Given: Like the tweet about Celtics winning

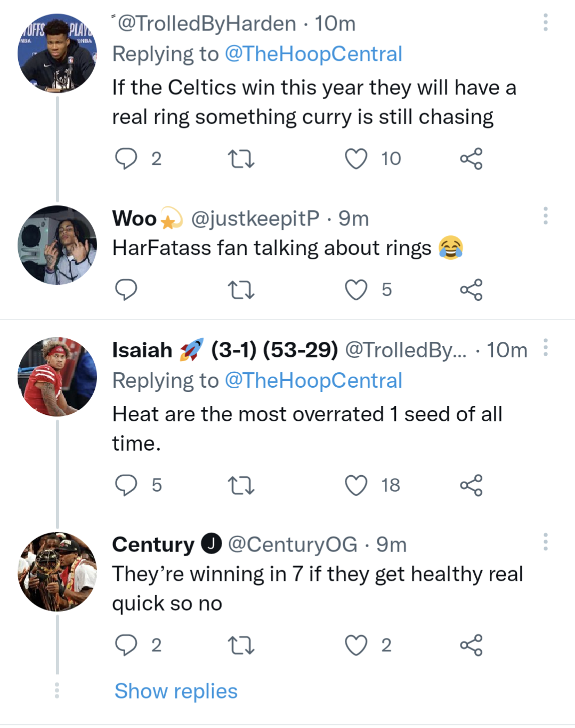Looking at the screenshot, I should click(356, 158).
